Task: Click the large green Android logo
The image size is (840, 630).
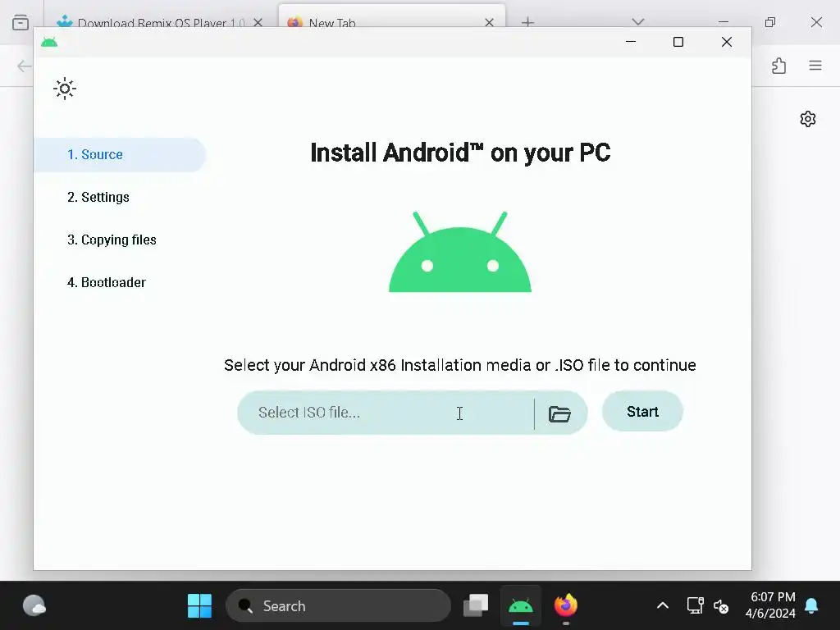Action: pos(460,252)
